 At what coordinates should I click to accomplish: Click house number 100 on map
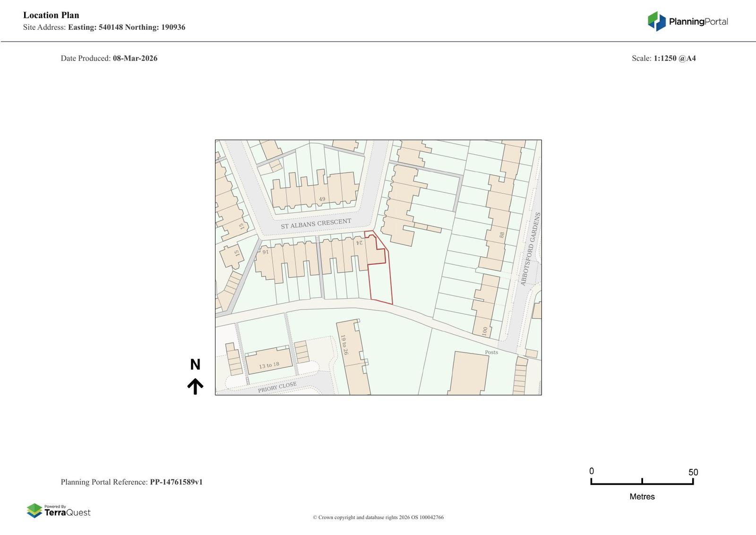[x=484, y=331]
